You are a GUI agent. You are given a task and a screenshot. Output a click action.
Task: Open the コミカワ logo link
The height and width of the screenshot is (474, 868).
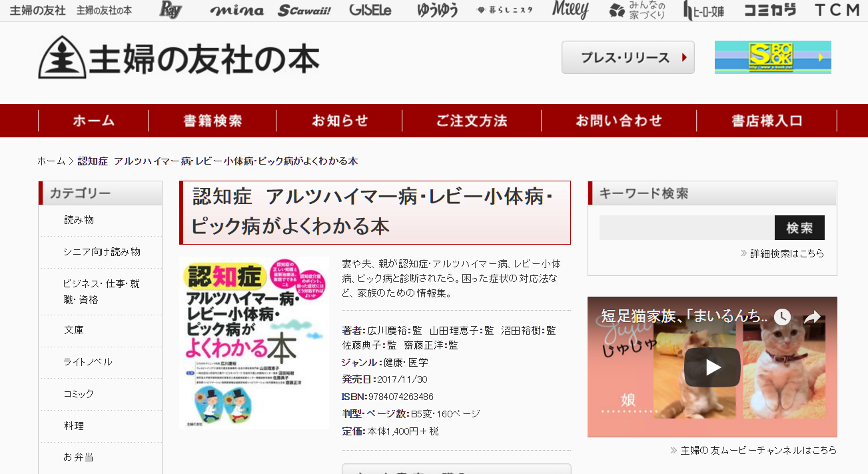pos(770,10)
